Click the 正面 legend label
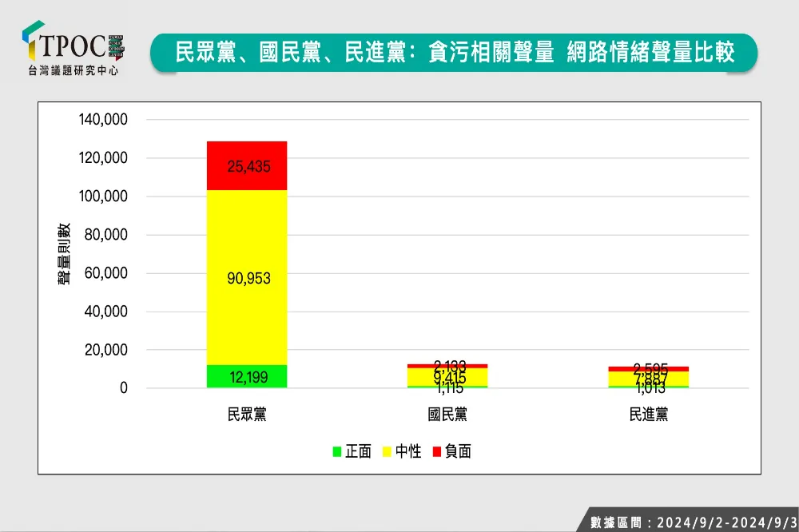Viewport: 799px width, 532px height. coord(358,451)
